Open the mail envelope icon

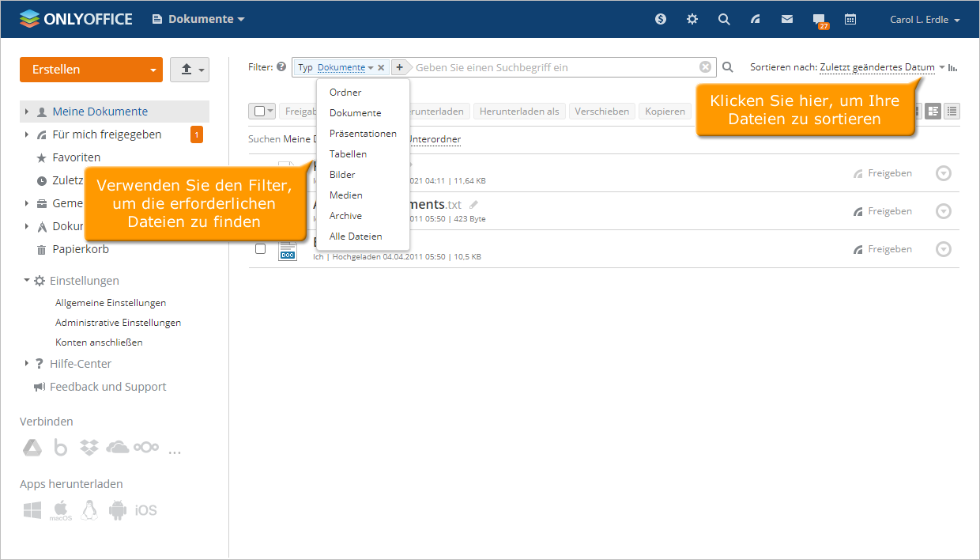pos(787,19)
